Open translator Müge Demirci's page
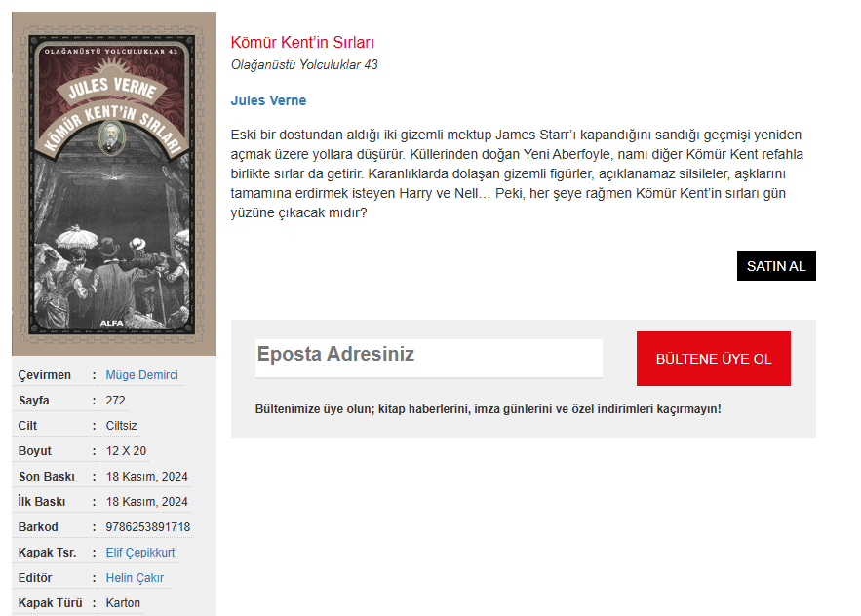This screenshot has height=616, width=861. (141, 375)
